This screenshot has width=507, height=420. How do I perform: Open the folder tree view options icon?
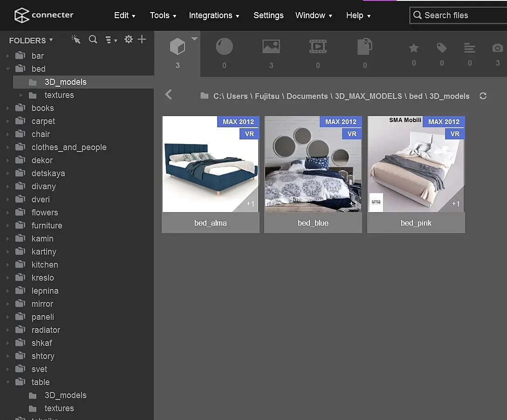pos(111,40)
